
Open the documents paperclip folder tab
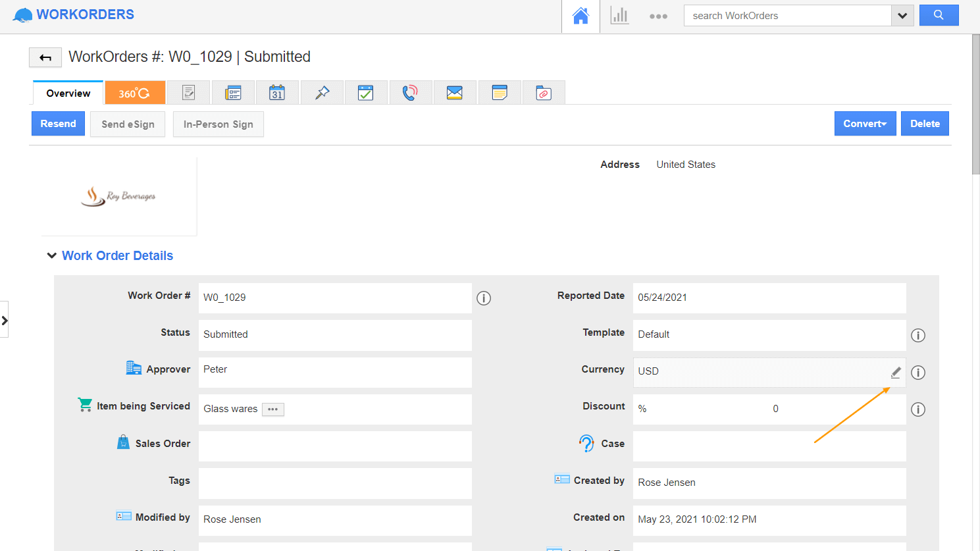point(544,93)
